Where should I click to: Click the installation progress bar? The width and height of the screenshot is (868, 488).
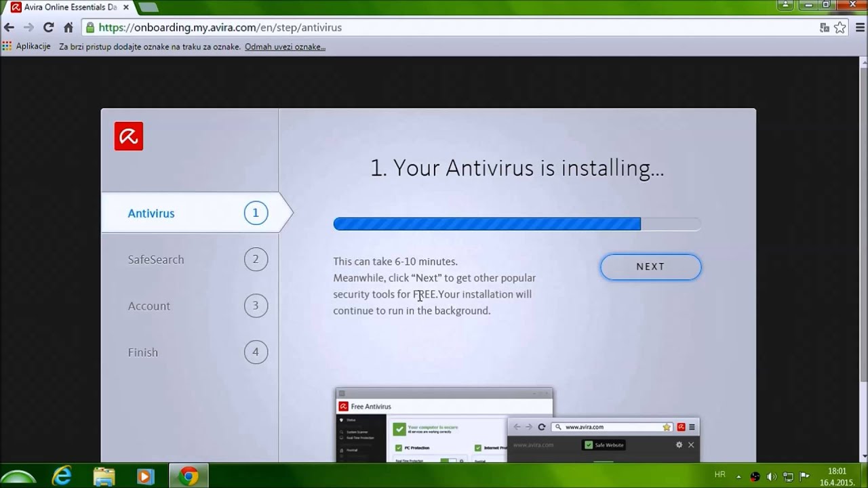point(517,224)
